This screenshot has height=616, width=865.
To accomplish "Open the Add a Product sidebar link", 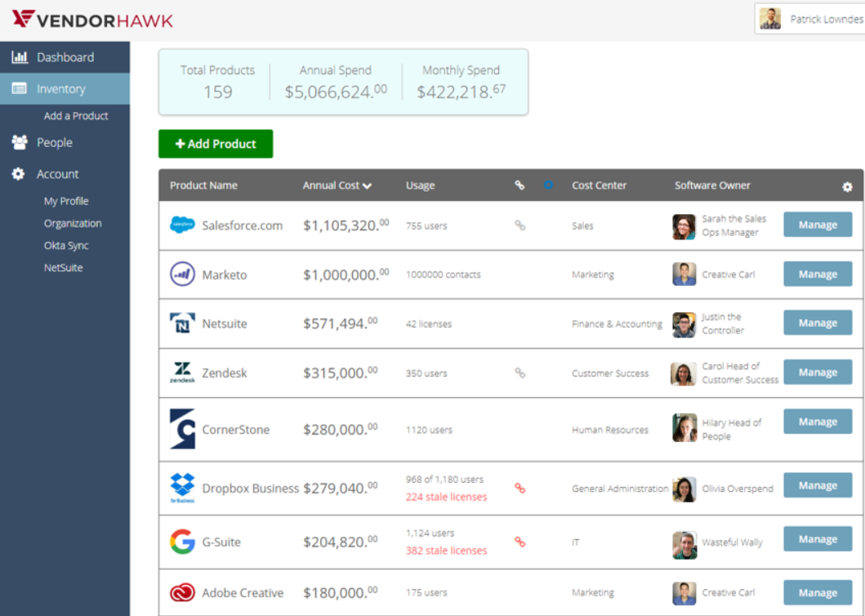I will pos(76,116).
